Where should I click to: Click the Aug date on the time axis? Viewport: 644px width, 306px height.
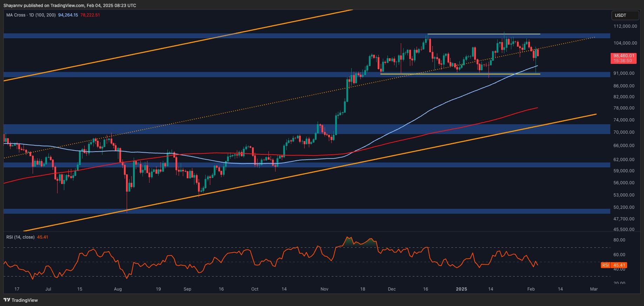118,289
